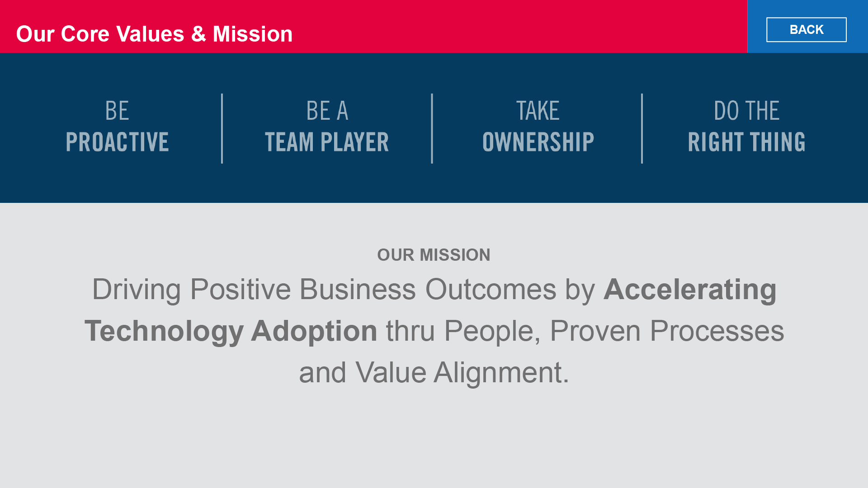
Task: Choose the TEAM PLAYER bold text
Action: click(x=326, y=142)
